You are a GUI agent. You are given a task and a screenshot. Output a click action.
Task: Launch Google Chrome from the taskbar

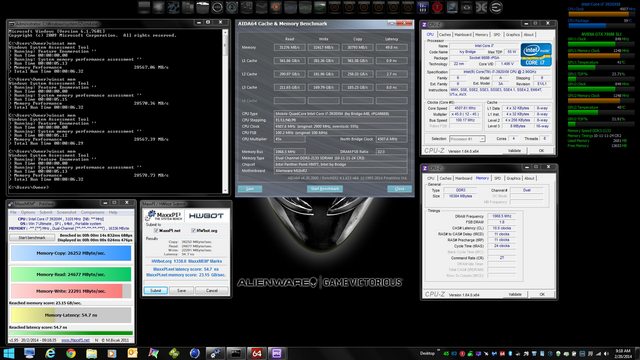tap(71, 353)
